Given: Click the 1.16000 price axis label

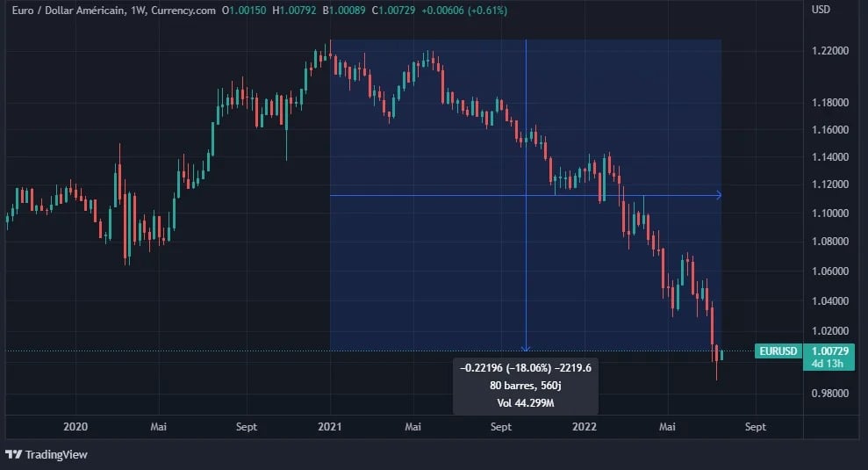Looking at the screenshot, I should (829, 130).
